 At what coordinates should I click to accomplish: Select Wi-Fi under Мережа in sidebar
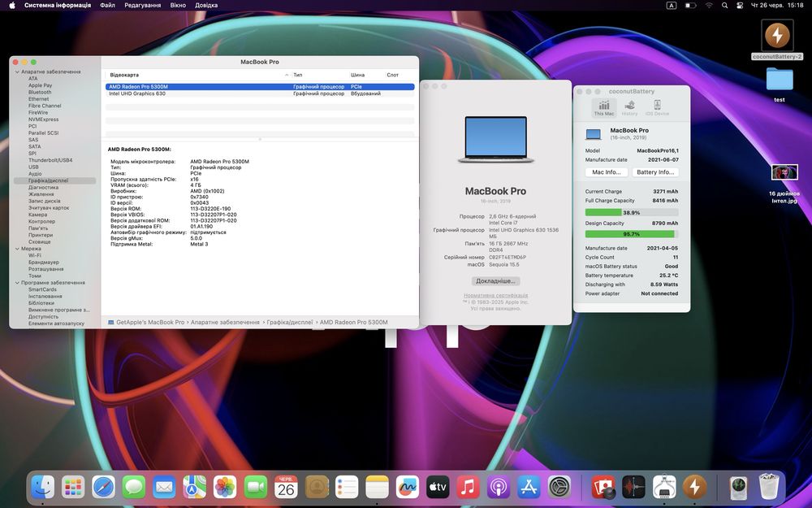(x=35, y=255)
